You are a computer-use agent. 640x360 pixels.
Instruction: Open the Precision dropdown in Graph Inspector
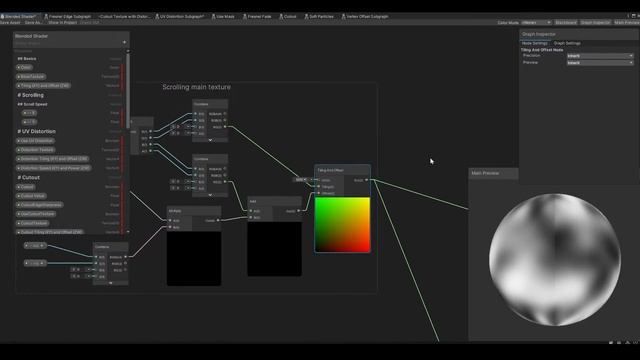click(x=600, y=56)
